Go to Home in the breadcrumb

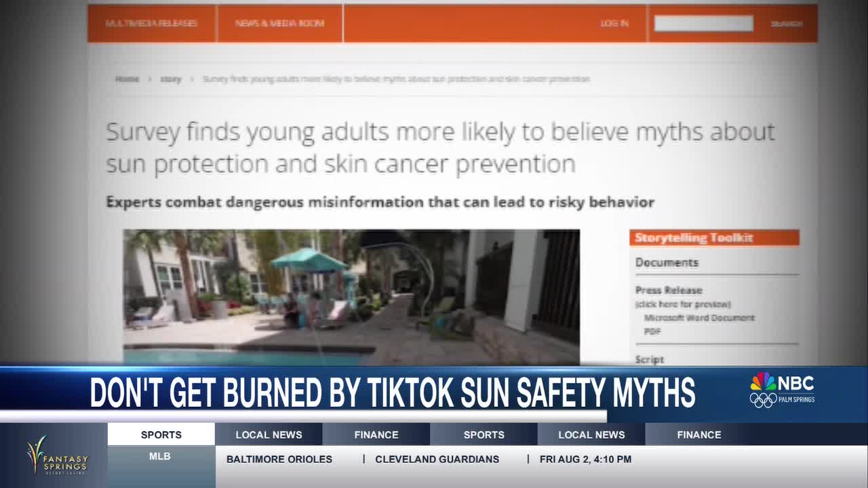click(x=127, y=79)
